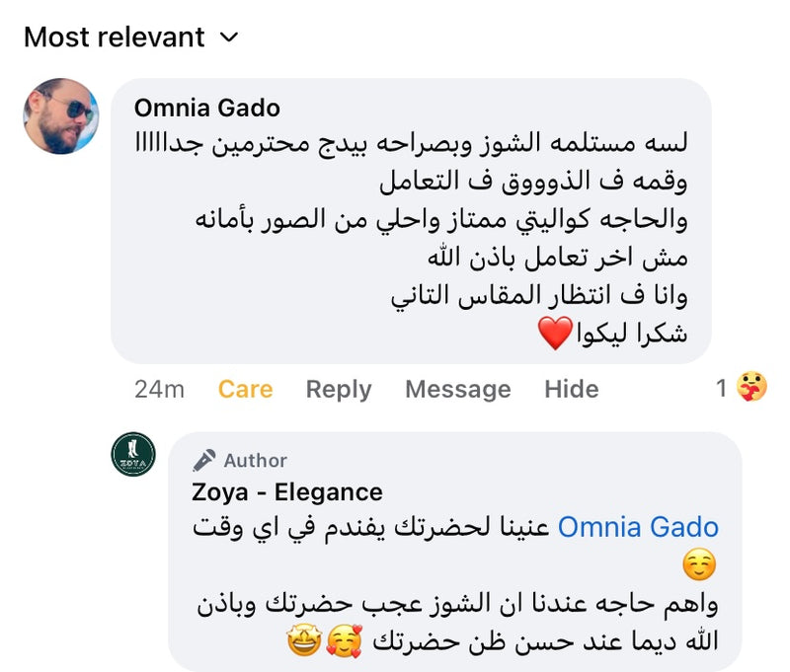Open the reaction count "1" list

point(721,389)
